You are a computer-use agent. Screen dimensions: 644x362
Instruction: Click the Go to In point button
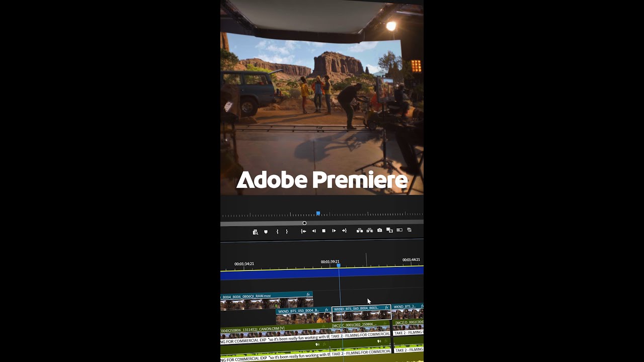coord(303,231)
